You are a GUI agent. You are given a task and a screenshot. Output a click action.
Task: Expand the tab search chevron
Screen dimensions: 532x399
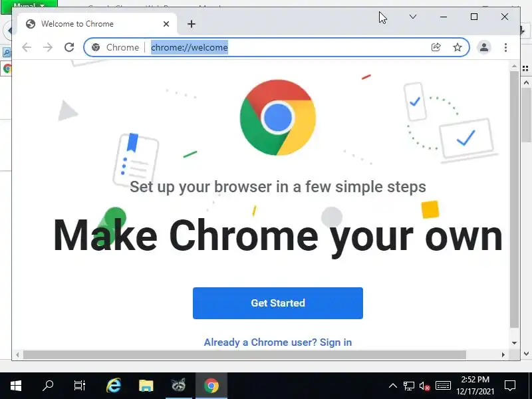click(x=412, y=17)
